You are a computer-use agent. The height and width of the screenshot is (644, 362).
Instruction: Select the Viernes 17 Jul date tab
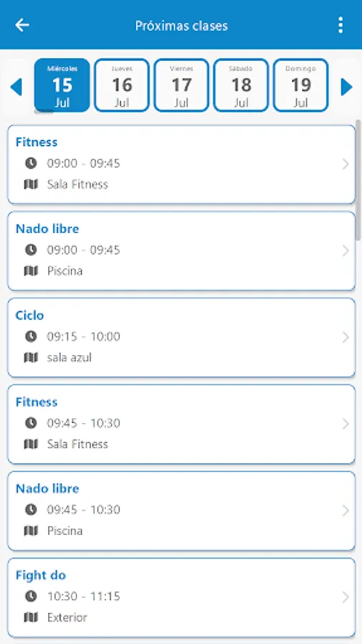[x=182, y=85]
